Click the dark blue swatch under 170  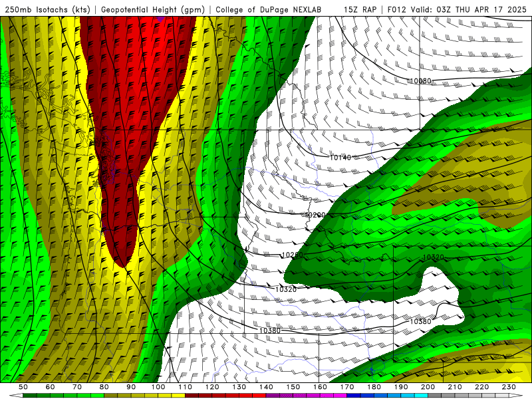pos(354,396)
